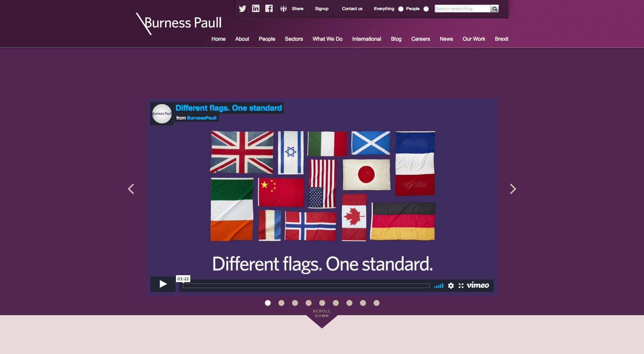Open the Sectors menu item
The image size is (644, 354).
pyautogui.click(x=294, y=39)
